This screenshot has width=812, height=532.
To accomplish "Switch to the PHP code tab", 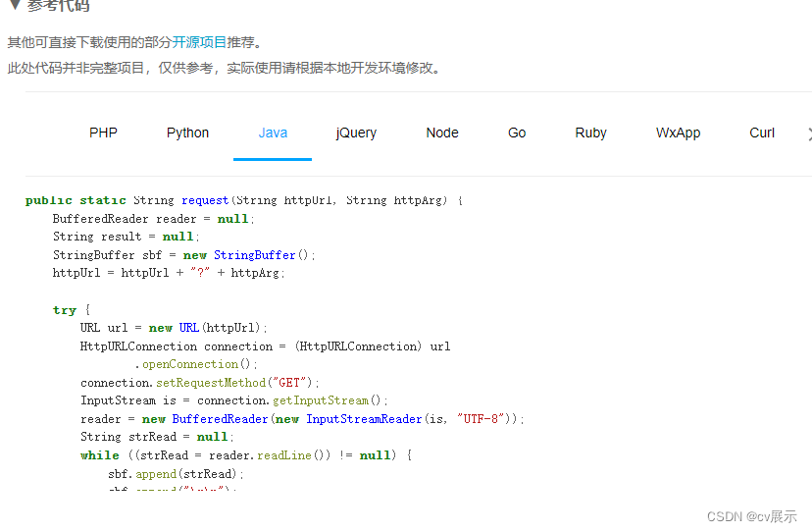I will (x=103, y=133).
